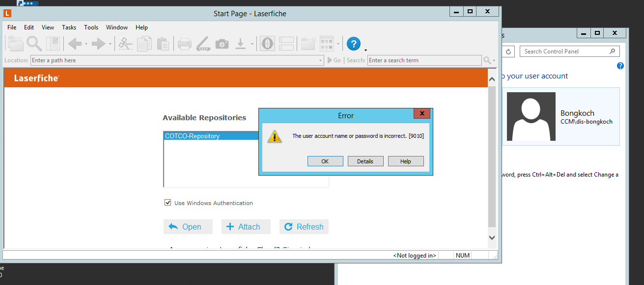Click the search magnifier beside the search term box

point(487,60)
